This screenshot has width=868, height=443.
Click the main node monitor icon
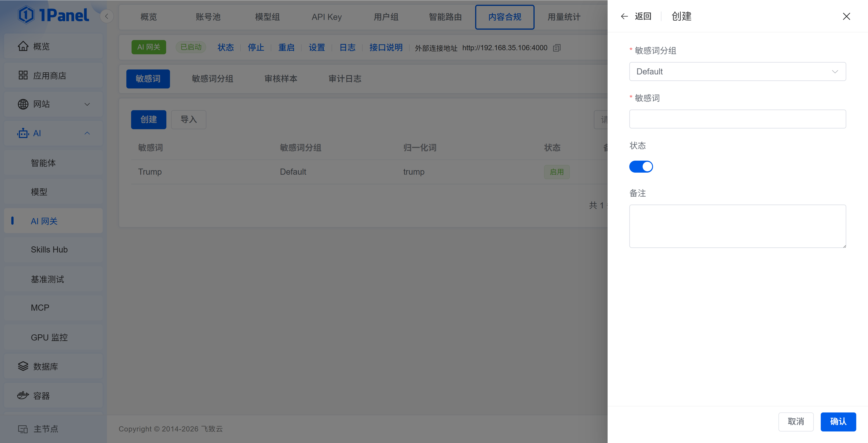tap(23, 429)
